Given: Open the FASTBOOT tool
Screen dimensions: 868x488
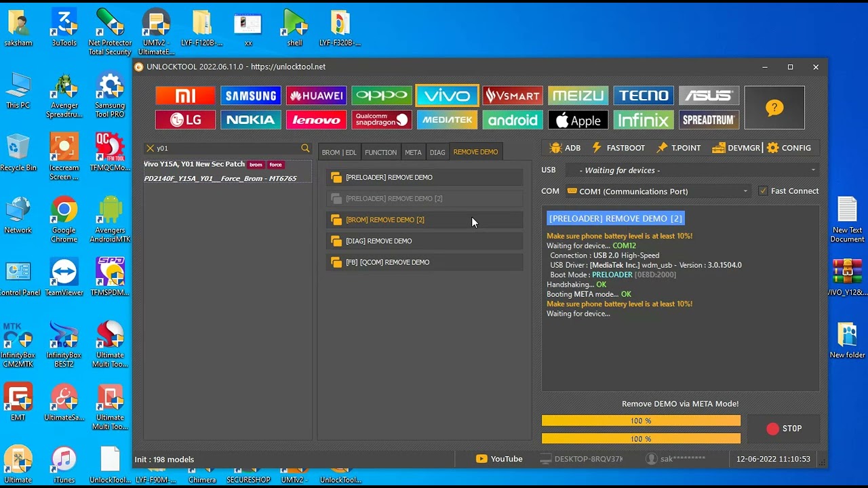Looking at the screenshot, I should (x=618, y=148).
